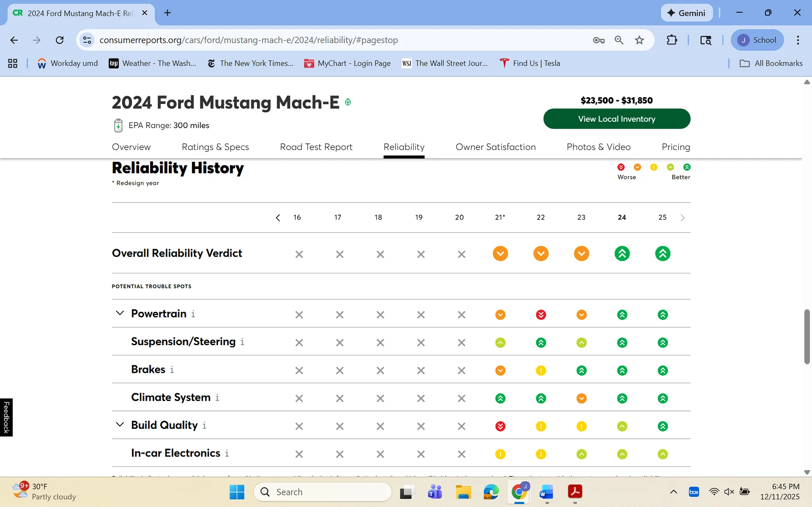Open the password key icon in address bar
812x507 pixels.
(599, 40)
